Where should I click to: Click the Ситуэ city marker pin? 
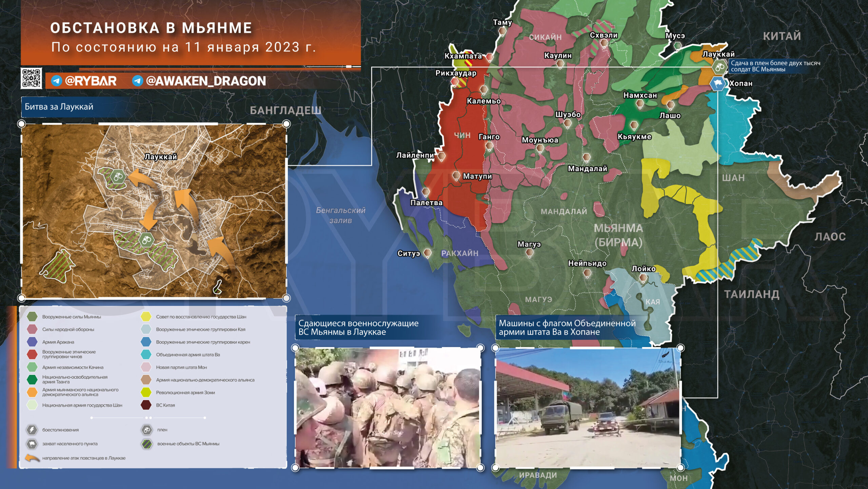[x=428, y=253]
